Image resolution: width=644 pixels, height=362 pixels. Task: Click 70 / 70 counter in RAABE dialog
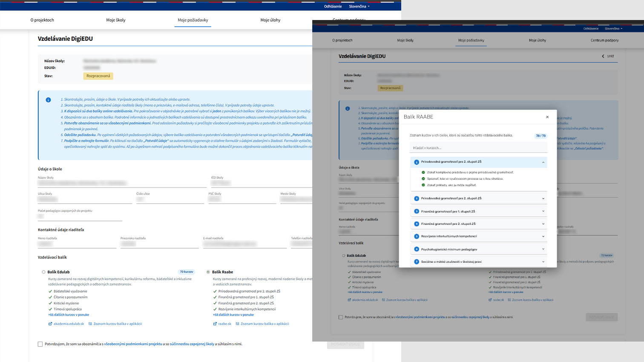point(541,136)
